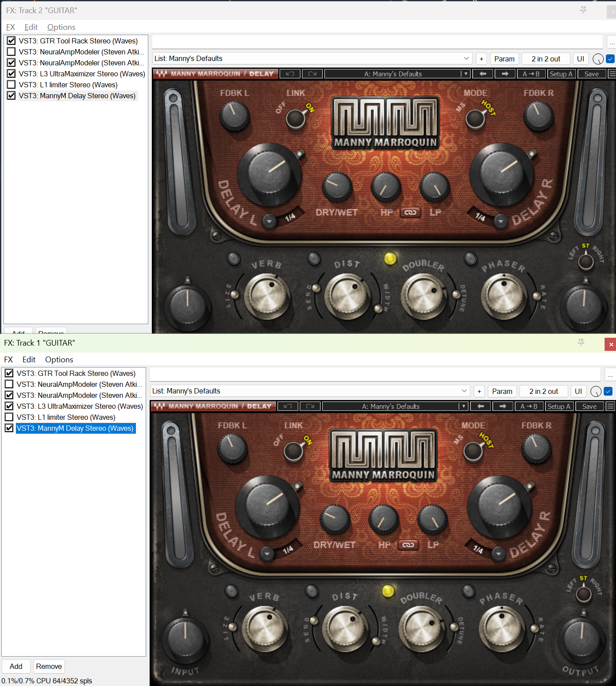Click Track 2 wet/dry mix knob icon
The height and width of the screenshot is (686, 616).
(x=598, y=59)
